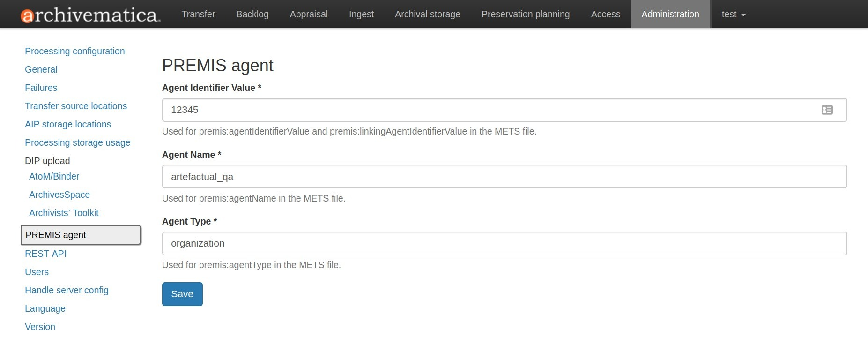Open the AtoM/Binder DIP upload settings
Screen dimensions: 868x337
tap(54, 176)
